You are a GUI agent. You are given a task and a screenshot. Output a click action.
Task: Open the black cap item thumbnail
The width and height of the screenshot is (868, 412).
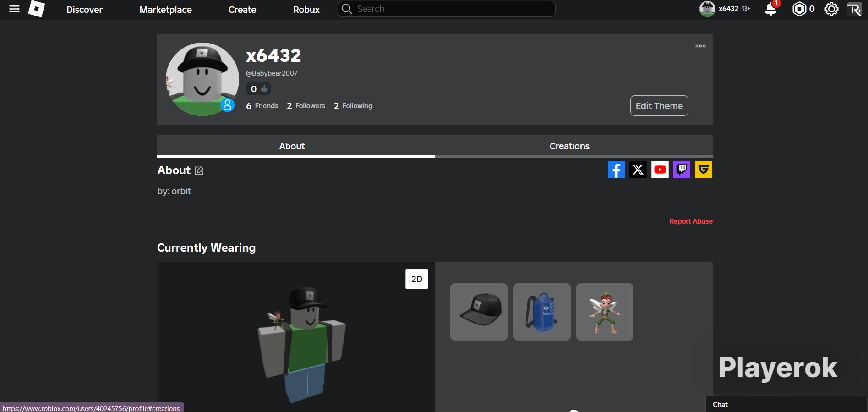[x=479, y=312]
